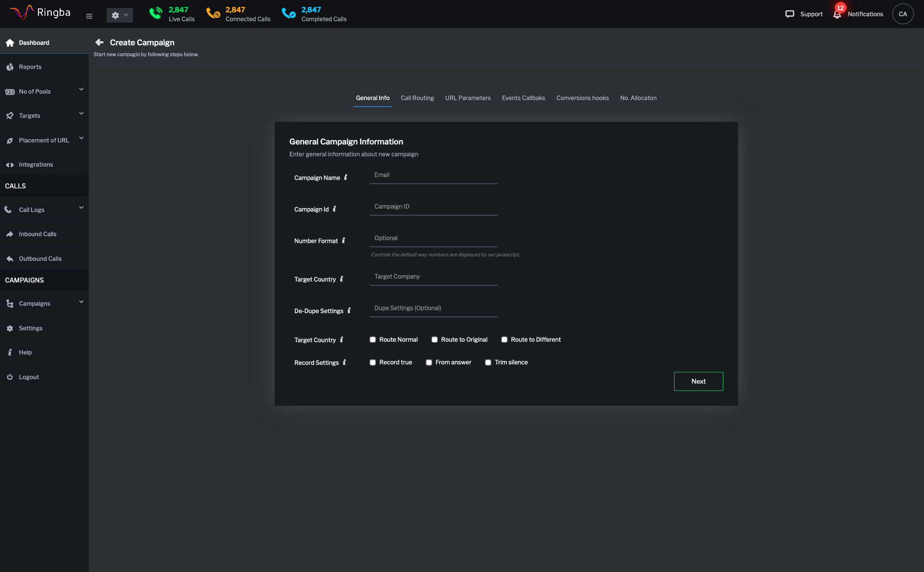This screenshot has height=572, width=924.
Task: Open the gear settings dropdown in header
Action: pyautogui.click(x=119, y=15)
